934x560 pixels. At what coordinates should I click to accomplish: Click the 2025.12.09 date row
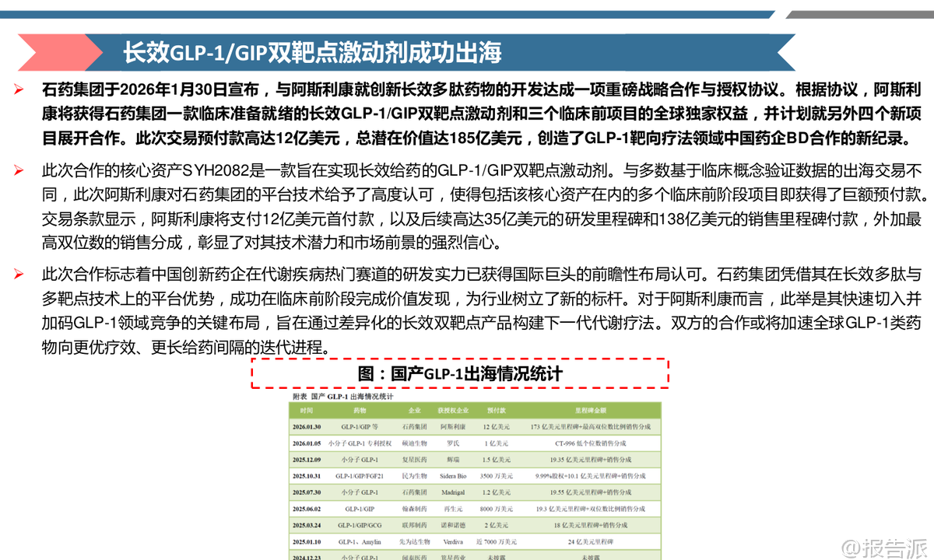pyautogui.click(x=307, y=460)
